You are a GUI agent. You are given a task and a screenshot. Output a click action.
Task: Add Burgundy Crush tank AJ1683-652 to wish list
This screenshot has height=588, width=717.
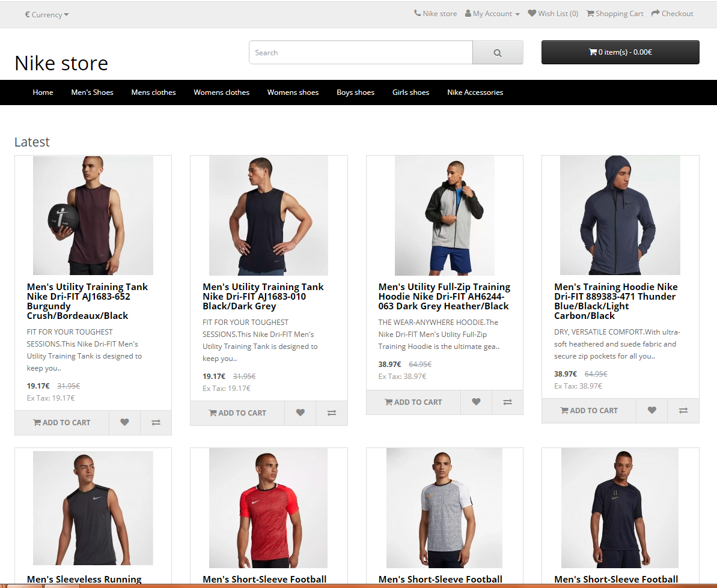click(124, 423)
